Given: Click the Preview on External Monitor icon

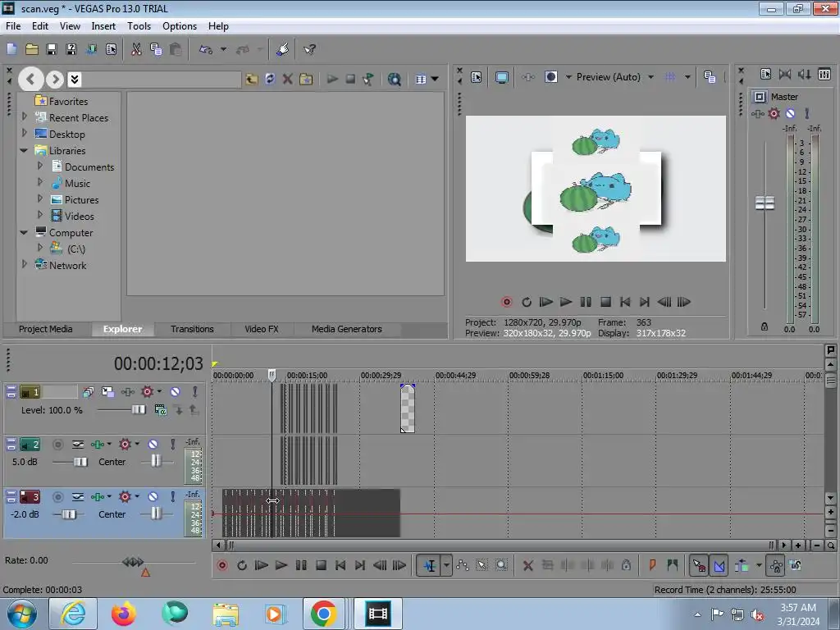Looking at the screenshot, I should coord(501,77).
